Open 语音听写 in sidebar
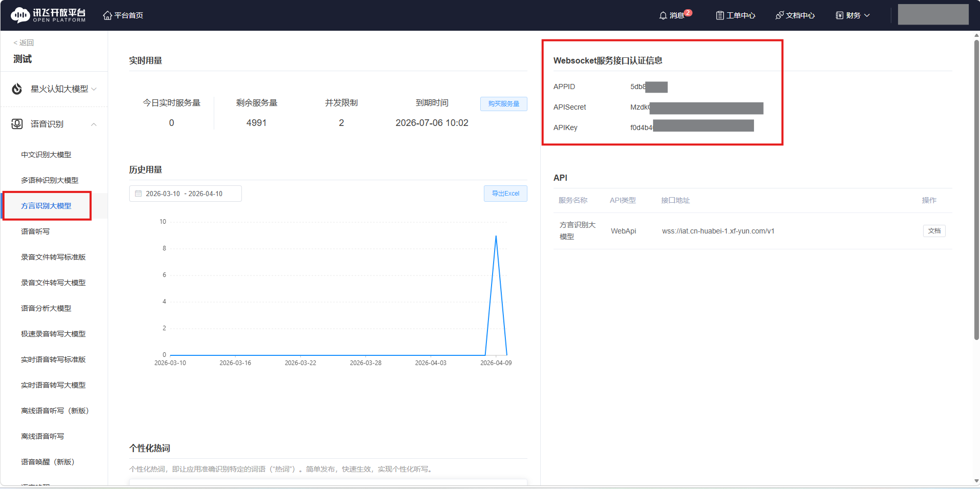This screenshot has width=980, height=489. (x=35, y=231)
